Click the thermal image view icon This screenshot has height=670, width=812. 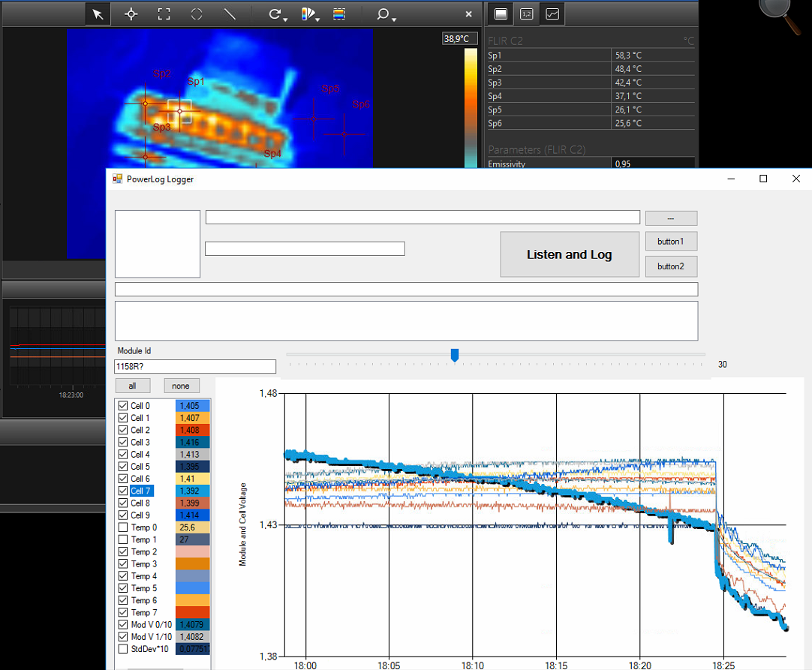pyautogui.click(x=501, y=14)
